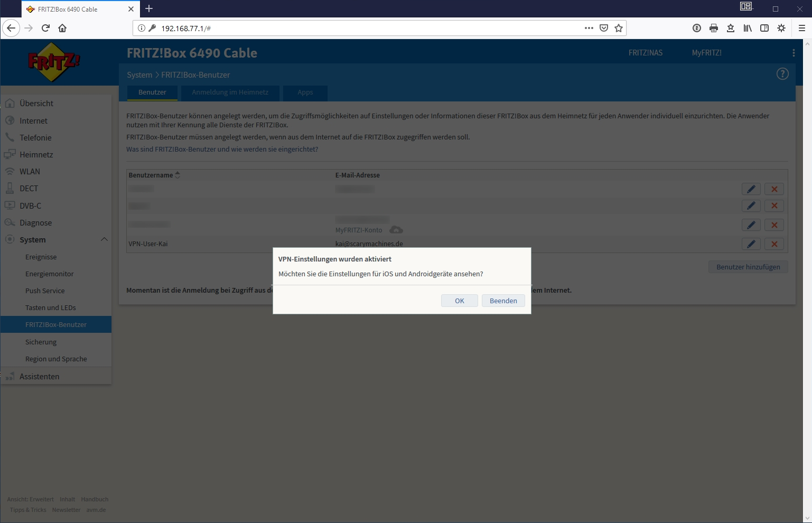This screenshot has height=523, width=812.
Task: Go to the browser home page
Action: coord(62,28)
